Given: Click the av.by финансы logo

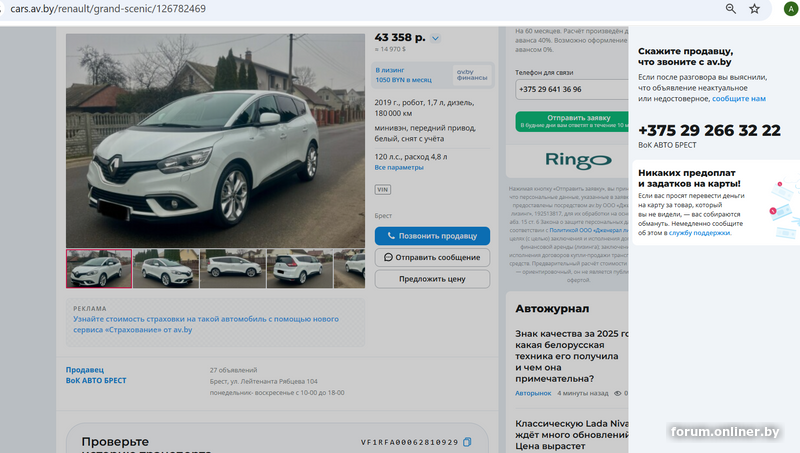Looking at the screenshot, I should [x=471, y=75].
